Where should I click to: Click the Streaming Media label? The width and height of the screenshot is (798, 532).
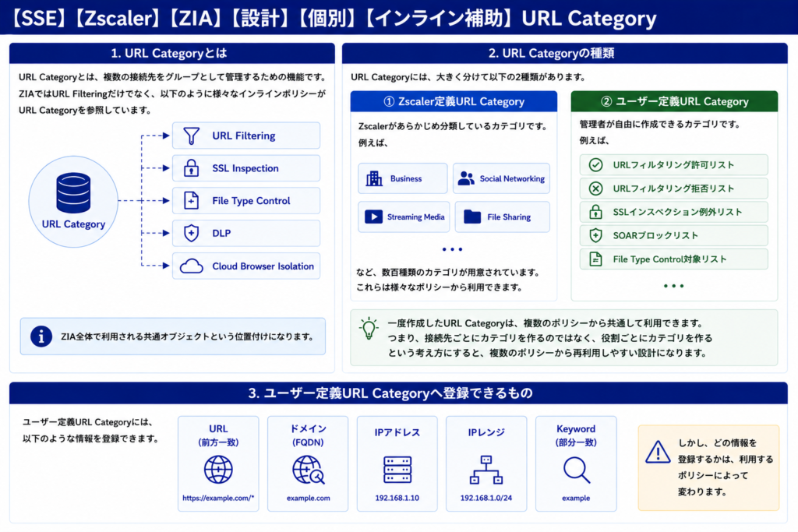(x=416, y=217)
